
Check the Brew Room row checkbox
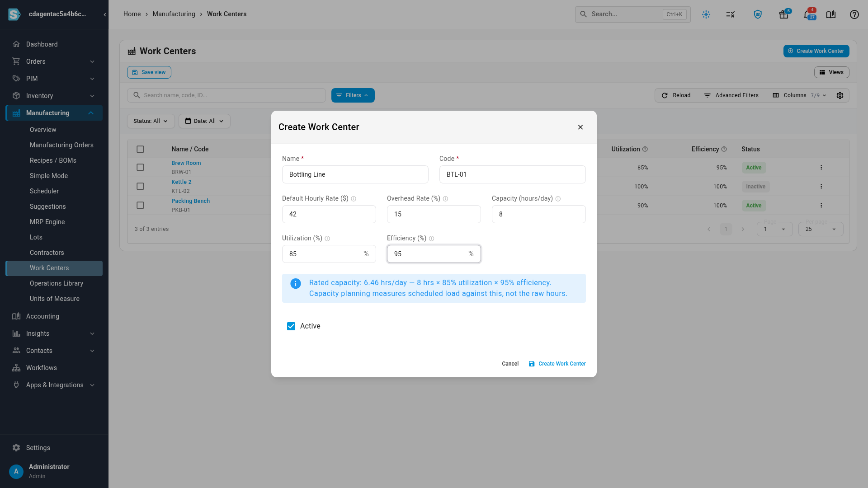point(140,168)
